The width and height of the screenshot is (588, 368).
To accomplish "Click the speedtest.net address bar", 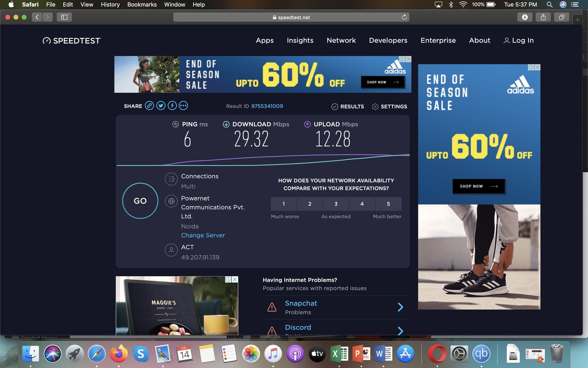I will [291, 17].
